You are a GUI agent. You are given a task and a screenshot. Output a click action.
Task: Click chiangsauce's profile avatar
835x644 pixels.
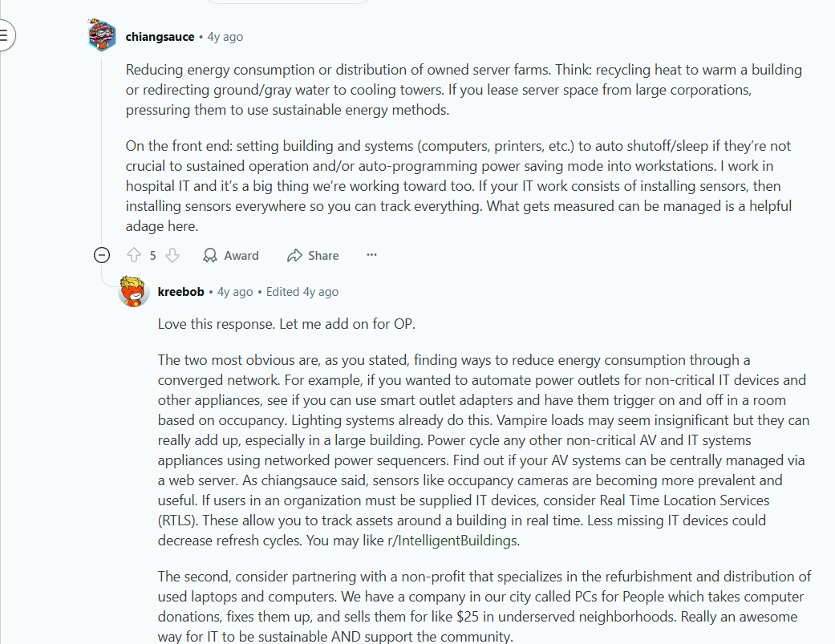pyautogui.click(x=102, y=37)
